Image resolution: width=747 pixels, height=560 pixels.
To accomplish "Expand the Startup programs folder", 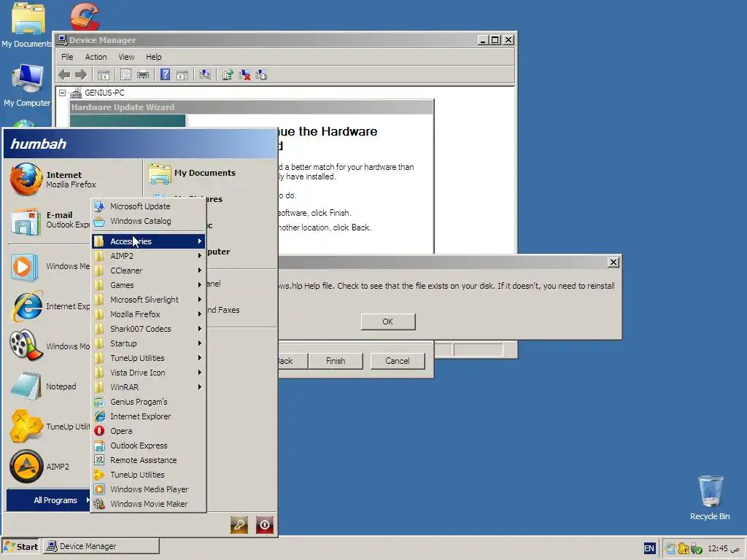I will 149,343.
